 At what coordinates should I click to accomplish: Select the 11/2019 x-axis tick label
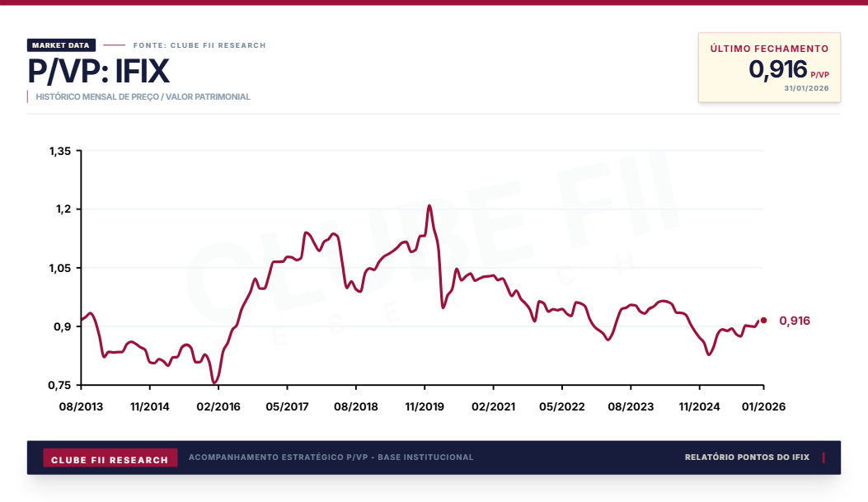click(424, 406)
